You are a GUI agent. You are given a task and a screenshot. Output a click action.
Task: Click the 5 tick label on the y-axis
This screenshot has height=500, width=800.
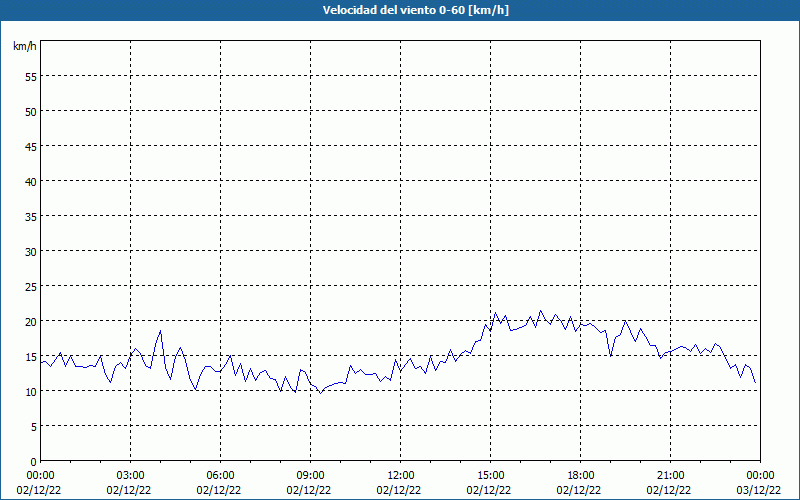click(33, 426)
